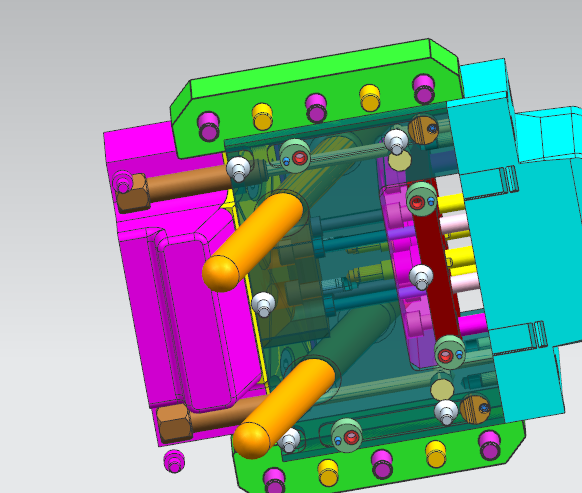
Task: Pick the lower brown slotted round plug
Action: point(475,409)
